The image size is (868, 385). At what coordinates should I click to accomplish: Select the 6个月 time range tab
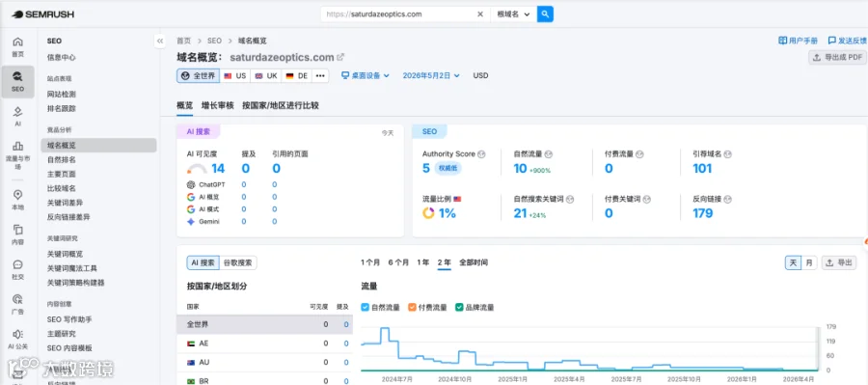[x=398, y=262]
